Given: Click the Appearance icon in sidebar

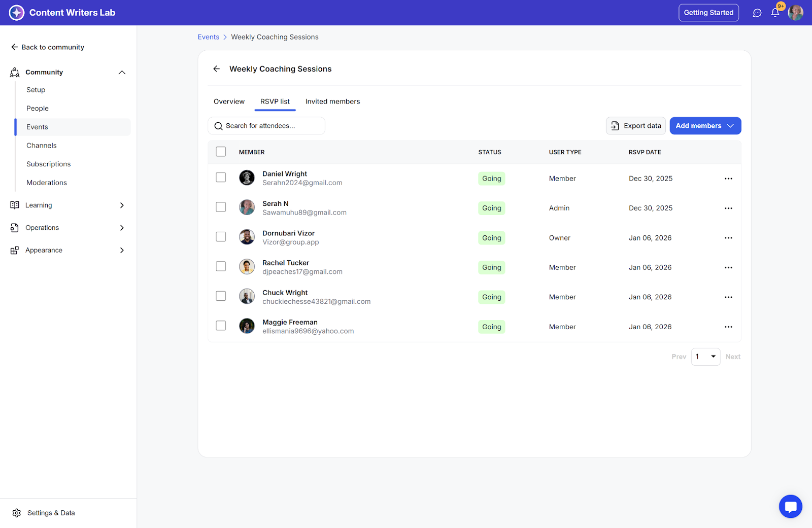Looking at the screenshot, I should click(15, 251).
